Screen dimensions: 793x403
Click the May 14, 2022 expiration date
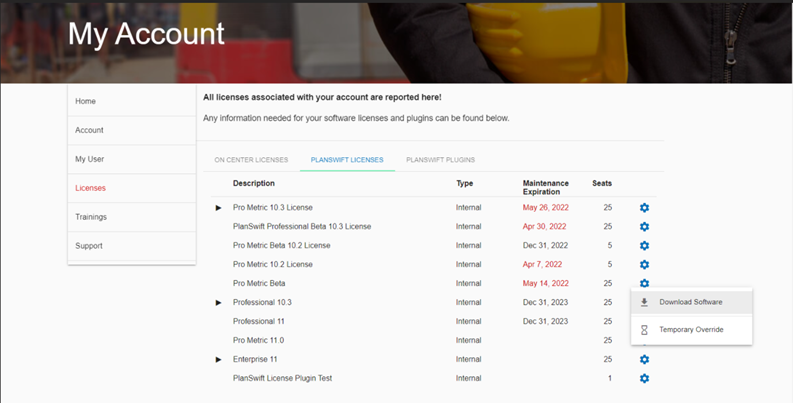point(545,283)
